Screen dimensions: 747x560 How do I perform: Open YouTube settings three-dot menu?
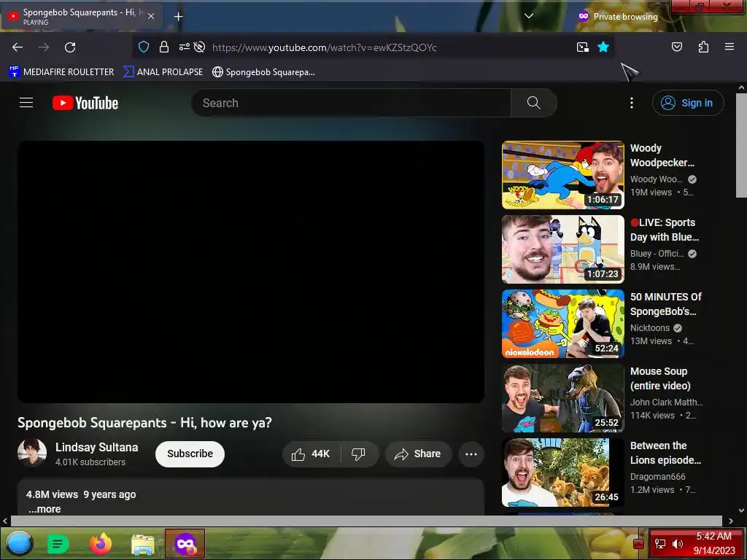point(632,103)
